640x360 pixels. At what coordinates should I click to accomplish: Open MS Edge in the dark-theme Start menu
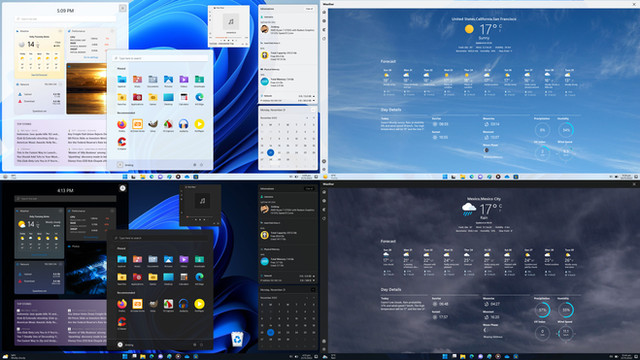click(x=199, y=277)
